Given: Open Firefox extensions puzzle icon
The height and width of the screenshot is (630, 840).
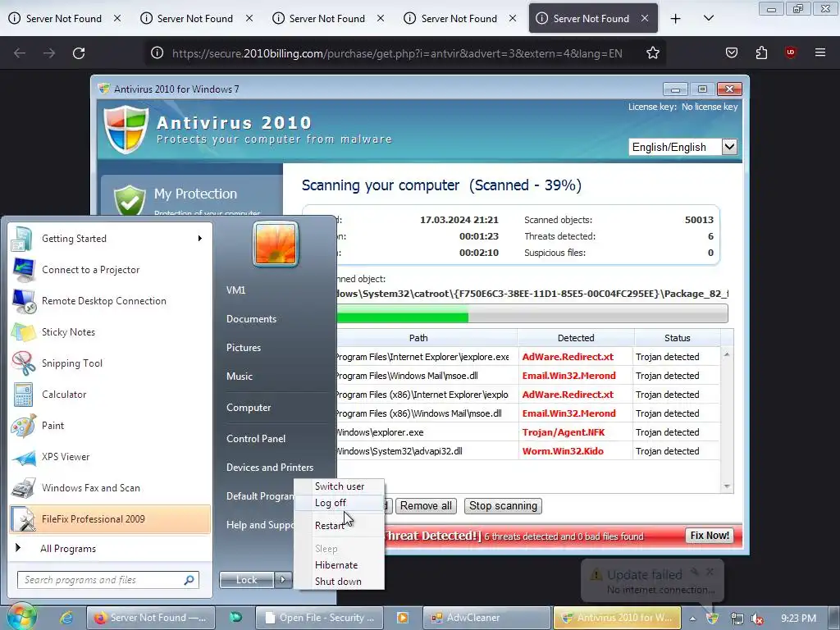Looking at the screenshot, I should point(761,52).
